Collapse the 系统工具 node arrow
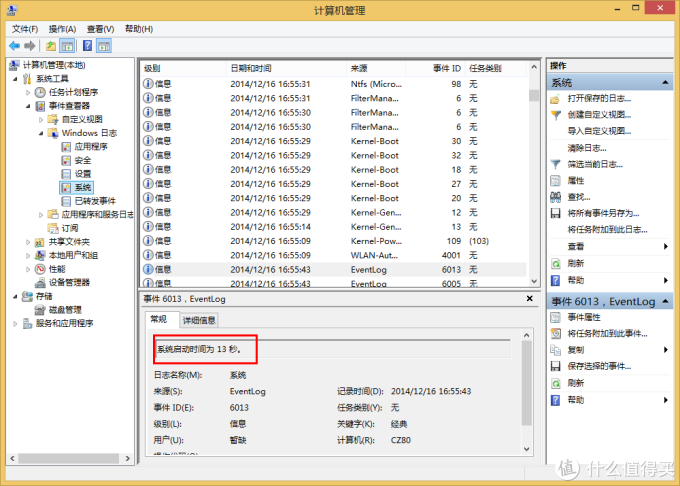Viewport: 680px width, 486px height. pos(15,79)
